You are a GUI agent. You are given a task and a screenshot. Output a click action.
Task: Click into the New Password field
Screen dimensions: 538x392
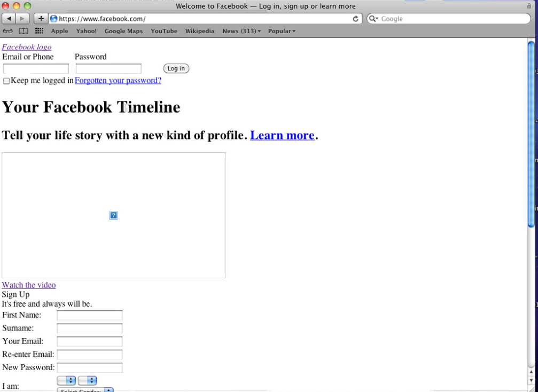(x=90, y=367)
